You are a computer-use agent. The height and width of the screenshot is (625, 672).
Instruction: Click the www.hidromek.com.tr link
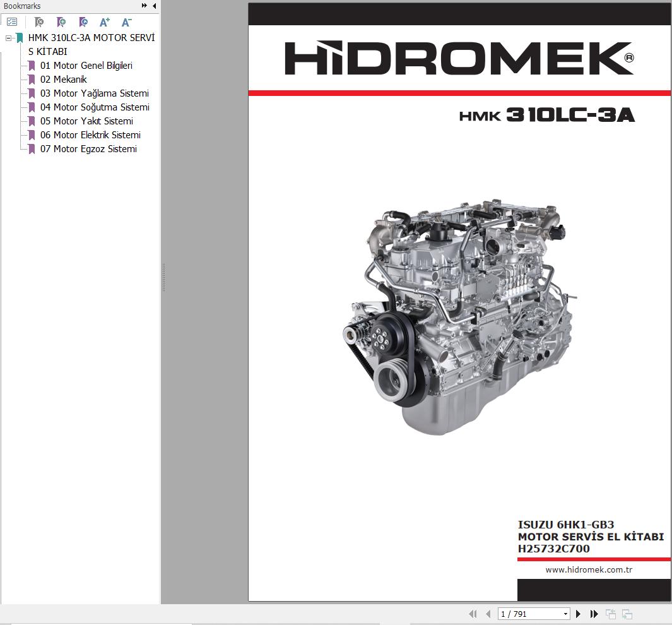589,570
